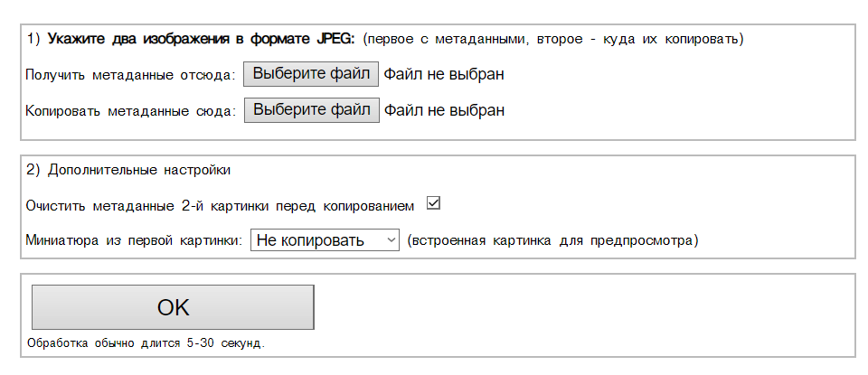Click the "Миниатюра из первой картинки" label
Image resolution: width=868 pixels, height=375 pixels.
click(x=134, y=241)
